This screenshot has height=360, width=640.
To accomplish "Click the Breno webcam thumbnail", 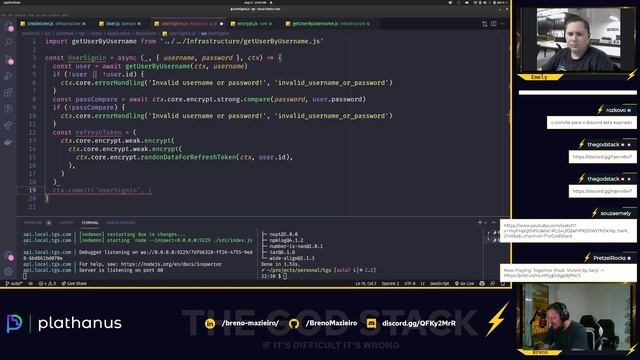I will click(x=575, y=317).
